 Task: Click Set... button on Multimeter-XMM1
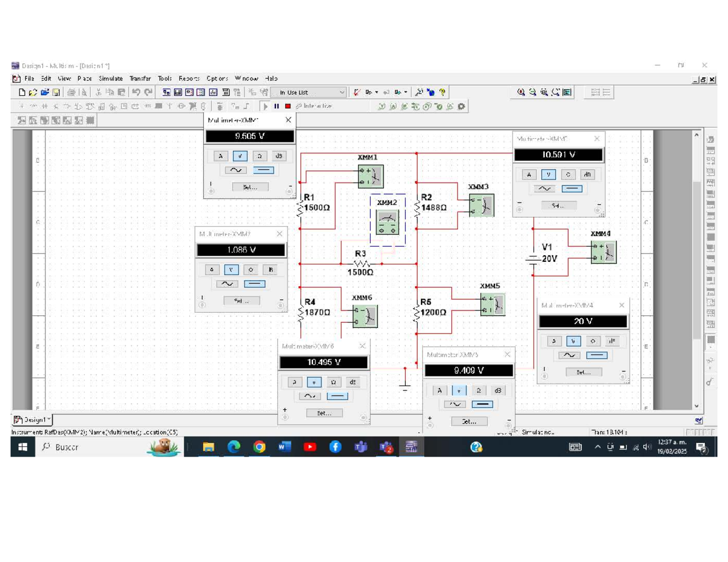[250, 187]
